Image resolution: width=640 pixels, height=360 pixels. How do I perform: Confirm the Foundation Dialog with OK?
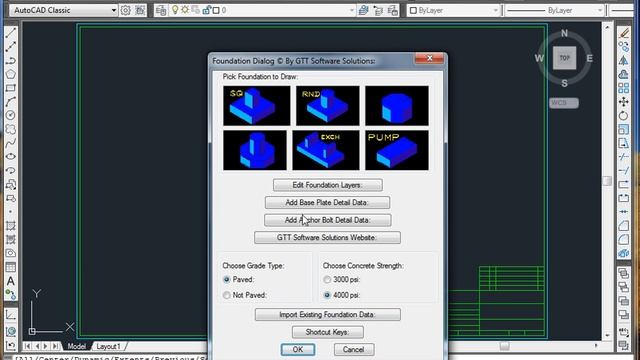coord(298,349)
